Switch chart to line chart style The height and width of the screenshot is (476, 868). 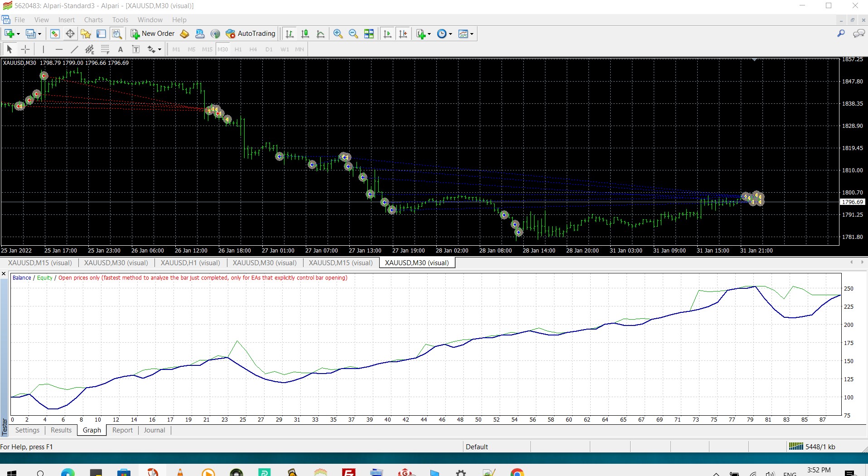pos(321,34)
